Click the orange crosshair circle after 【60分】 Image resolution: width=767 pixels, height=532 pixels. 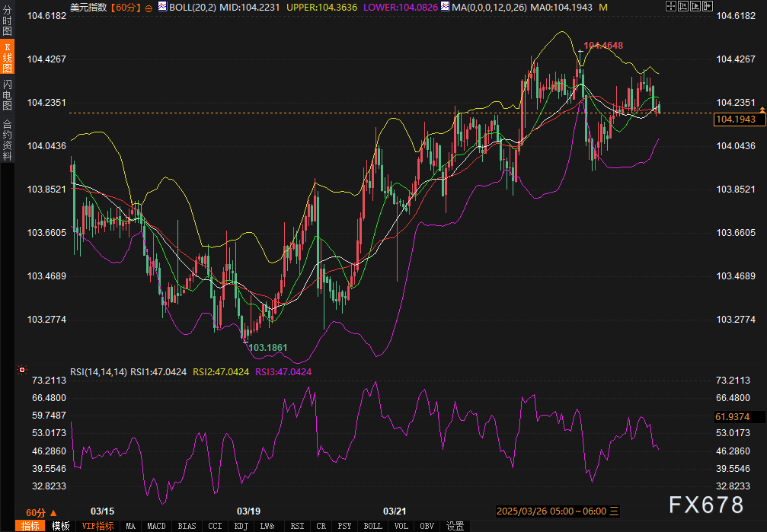(x=149, y=8)
